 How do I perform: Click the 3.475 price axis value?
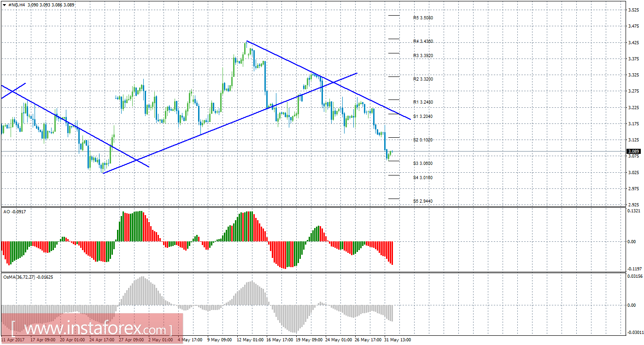pos(633,26)
